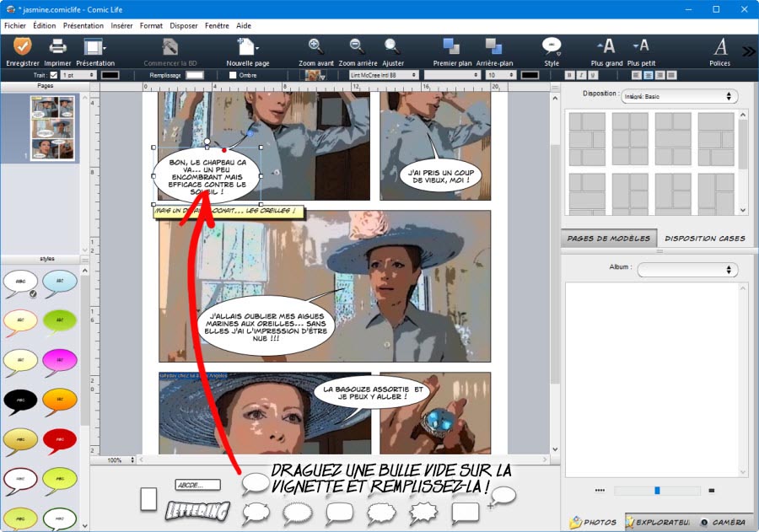Switch to the Explorateur tab

(657, 522)
